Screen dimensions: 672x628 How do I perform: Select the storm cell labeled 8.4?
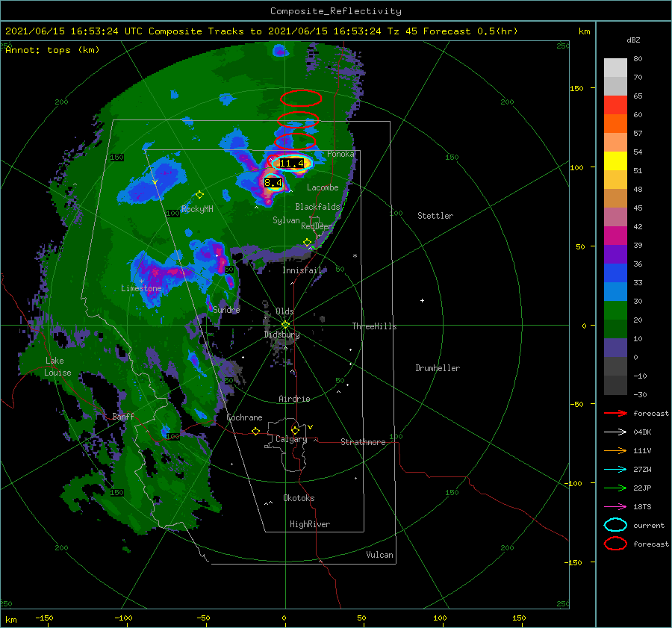click(273, 183)
